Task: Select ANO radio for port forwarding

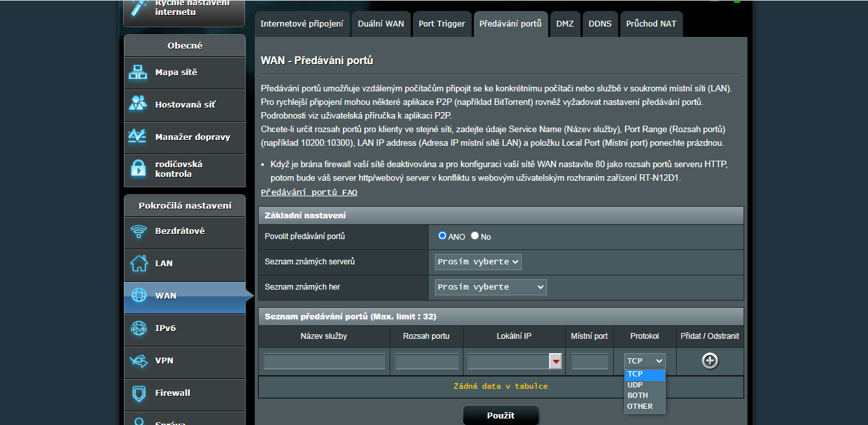Action: tap(442, 236)
